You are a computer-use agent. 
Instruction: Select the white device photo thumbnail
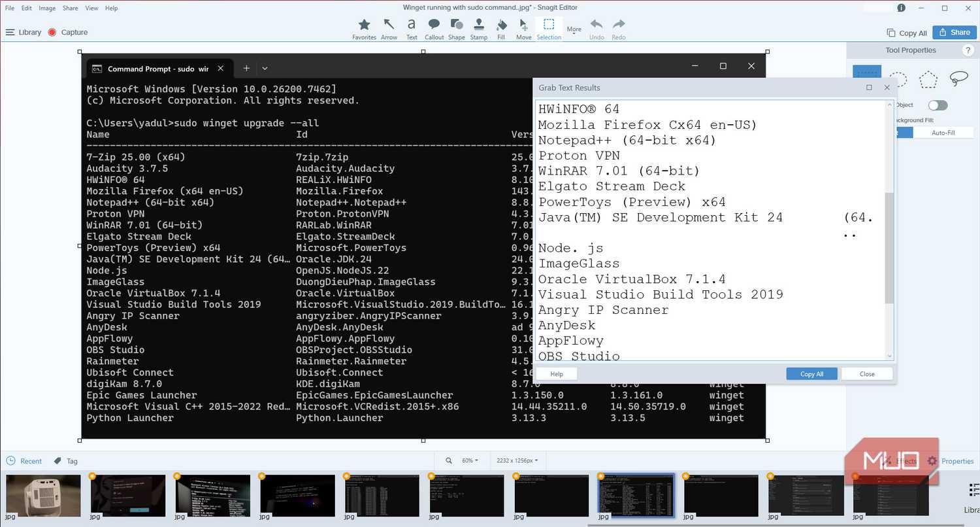[43, 496]
